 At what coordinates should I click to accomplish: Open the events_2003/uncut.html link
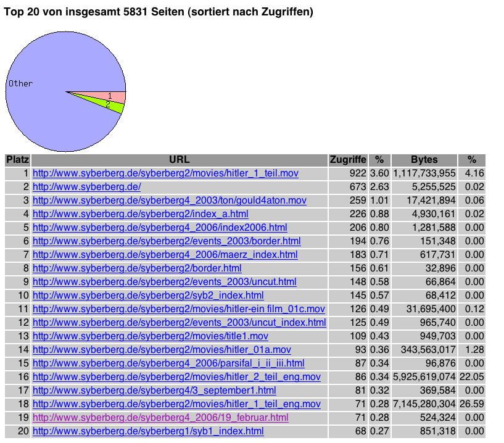164,282
